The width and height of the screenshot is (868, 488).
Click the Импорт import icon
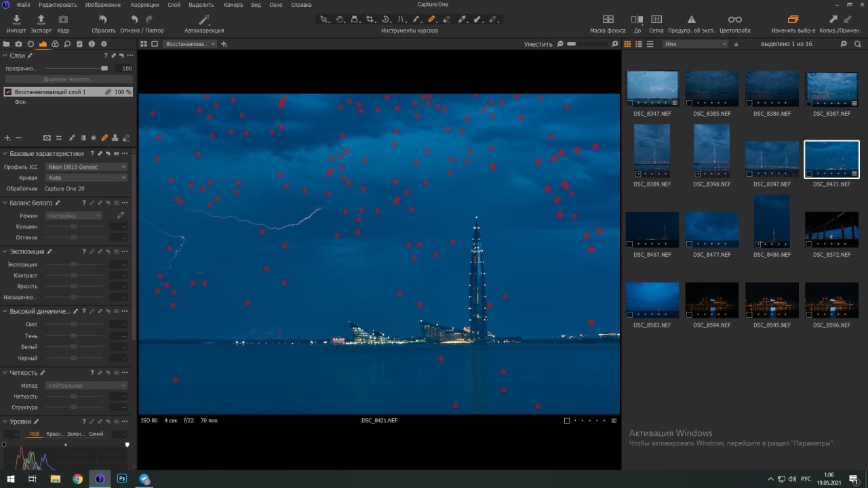point(16,20)
